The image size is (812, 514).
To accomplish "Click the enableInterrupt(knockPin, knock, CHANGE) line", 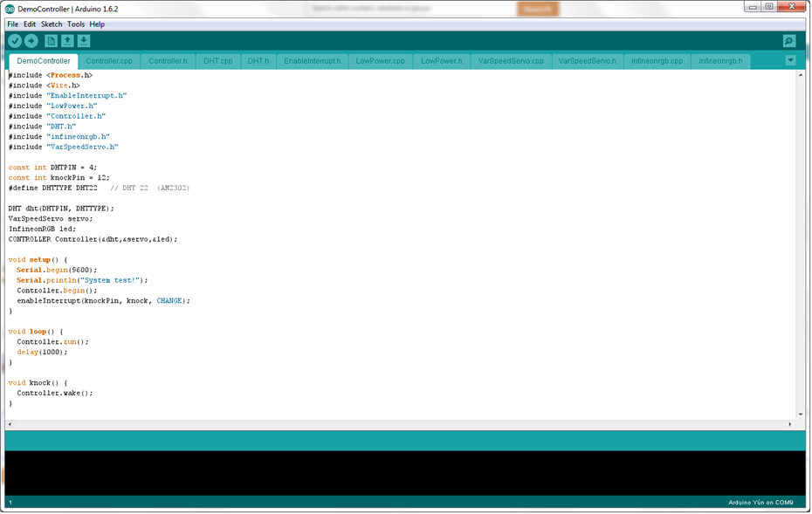I will 104,301.
